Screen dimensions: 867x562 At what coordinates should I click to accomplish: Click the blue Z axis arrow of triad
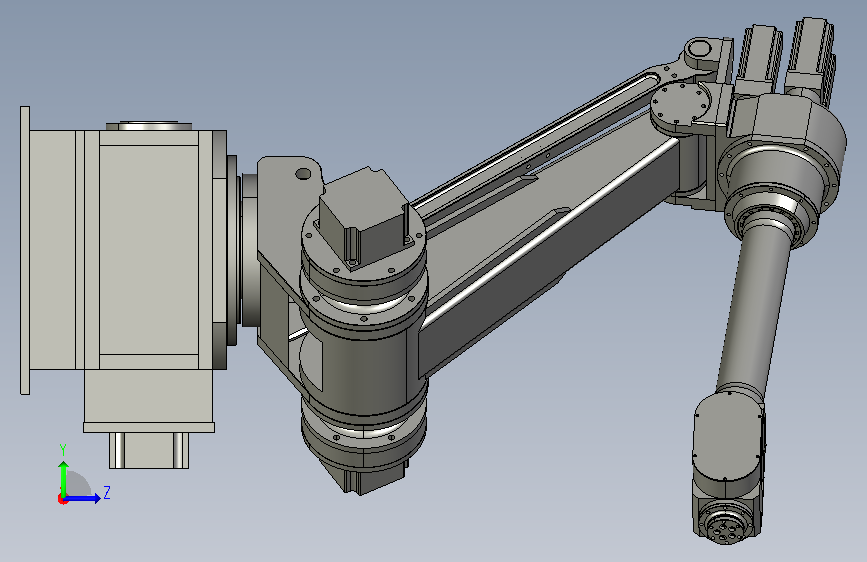(x=83, y=498)
